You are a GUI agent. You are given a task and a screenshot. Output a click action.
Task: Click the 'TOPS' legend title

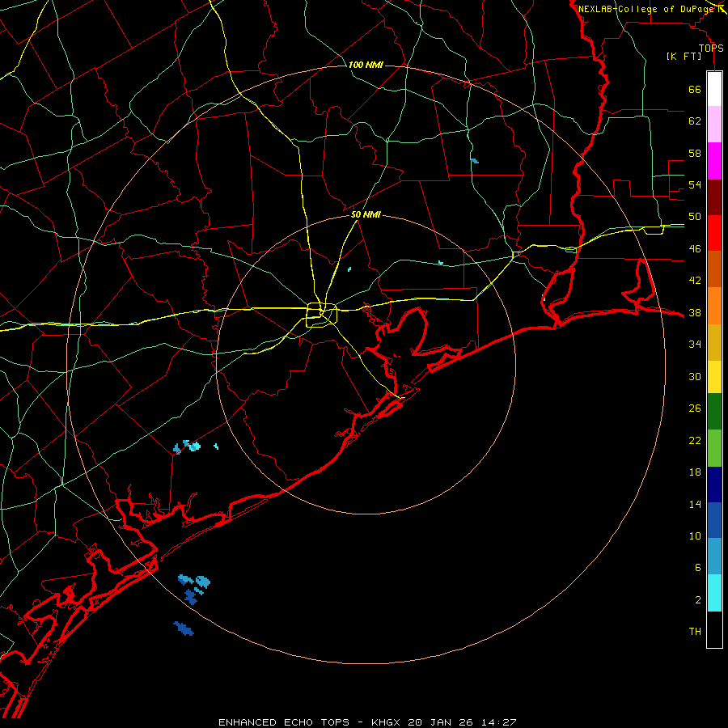point(711,49)
